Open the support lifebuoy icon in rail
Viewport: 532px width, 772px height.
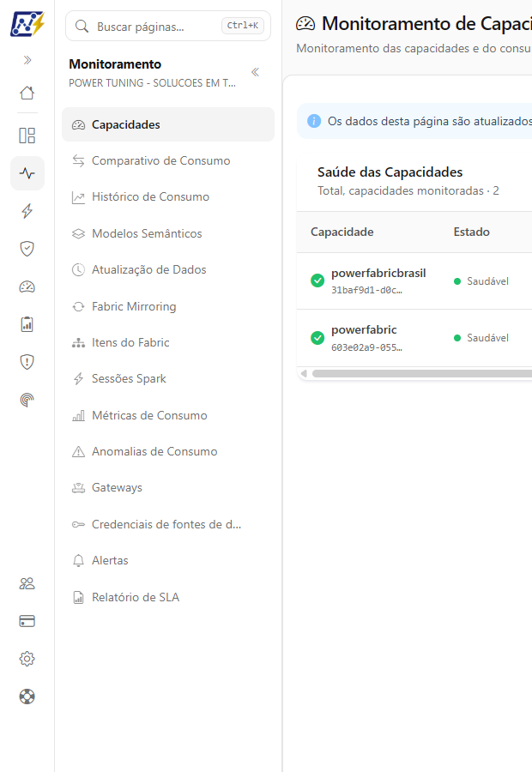coord(27,697)
